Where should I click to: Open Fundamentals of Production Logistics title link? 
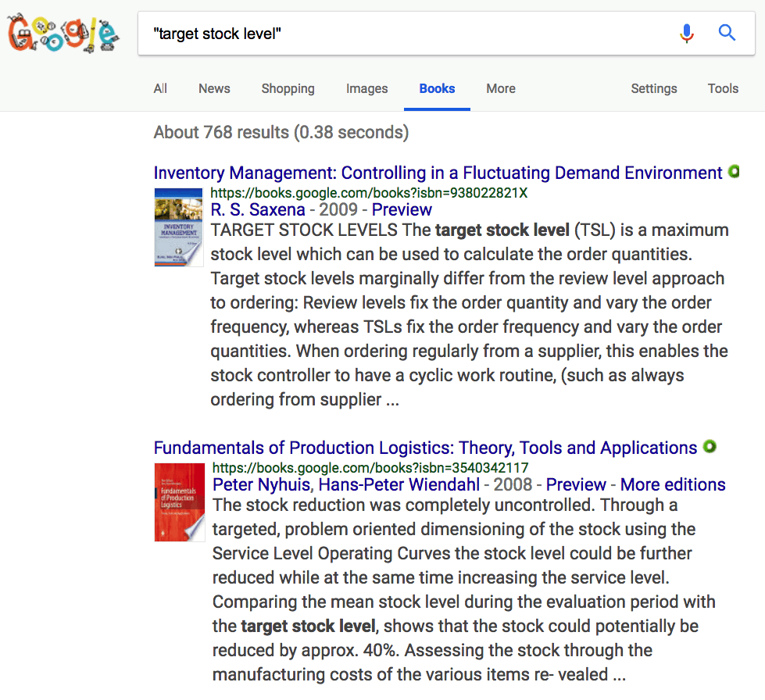(425, 448)
